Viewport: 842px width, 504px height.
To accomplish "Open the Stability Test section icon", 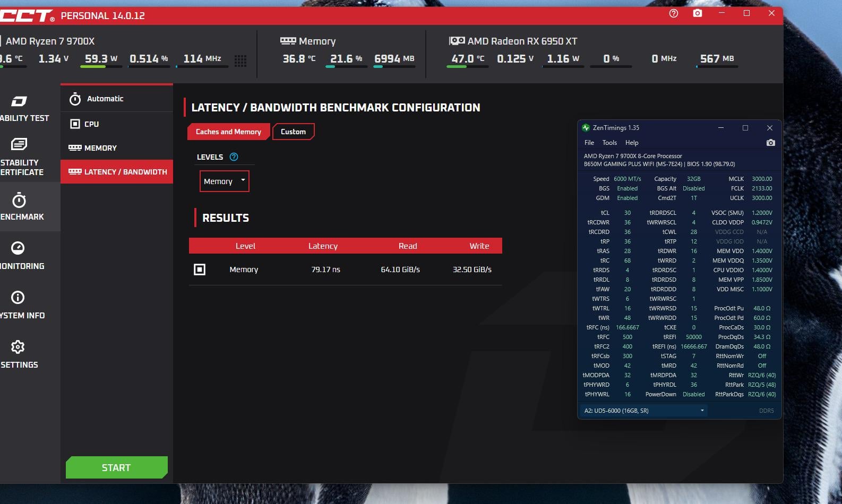I will pos(19,101).
